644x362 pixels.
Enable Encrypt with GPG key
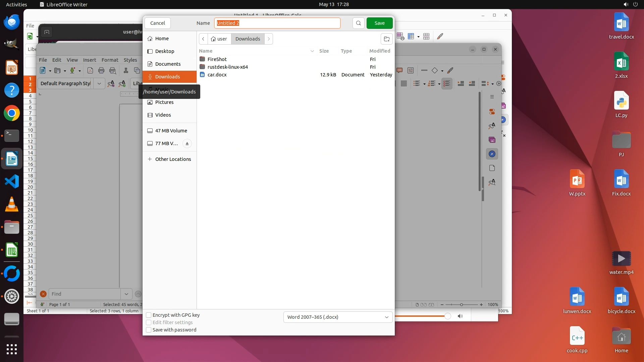click(x=149, y=315)
